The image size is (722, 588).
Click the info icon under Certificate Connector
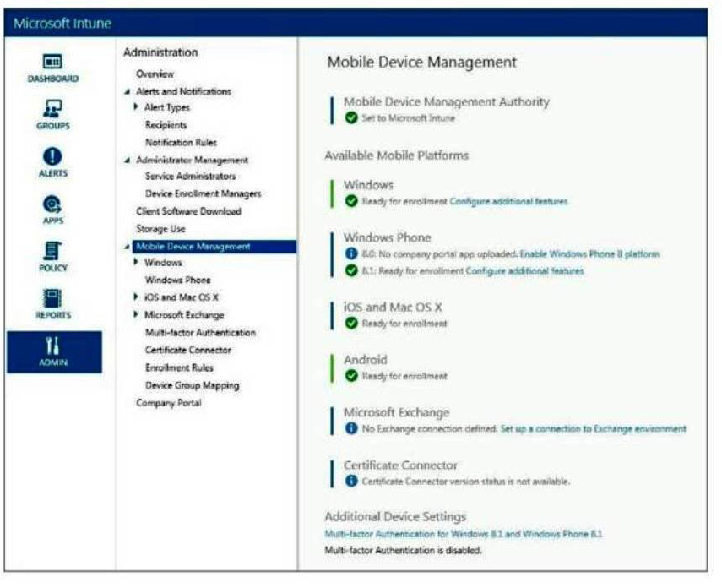click(x=351, y=481)
